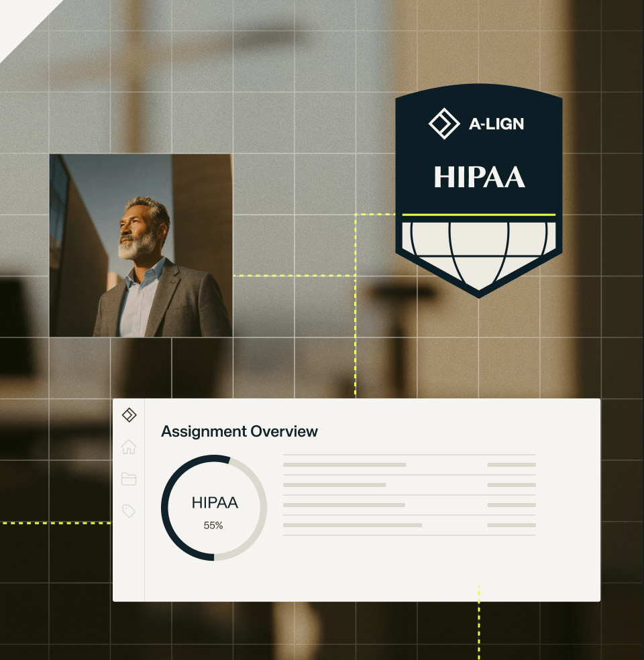Click the globe graphic on the badge
The height and width of the screenshot is (660, 644).
479,256
